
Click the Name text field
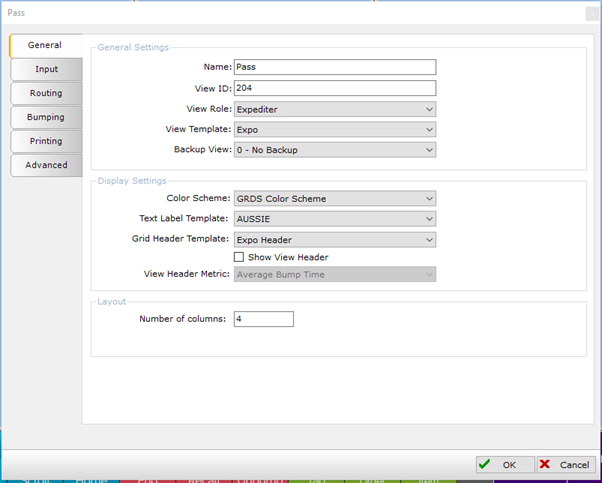[x=334, y=67]
